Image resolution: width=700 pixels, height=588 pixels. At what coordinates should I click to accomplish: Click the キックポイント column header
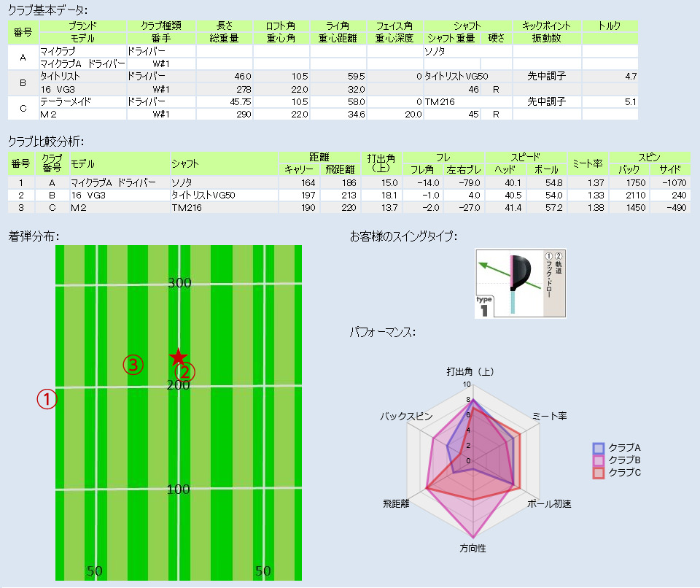tap(547, 26)
